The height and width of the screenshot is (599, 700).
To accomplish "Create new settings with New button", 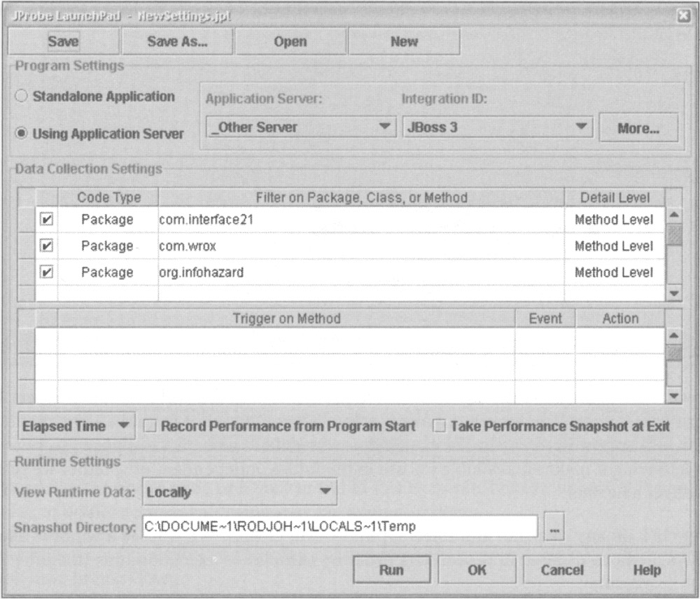I will (404, 41).
